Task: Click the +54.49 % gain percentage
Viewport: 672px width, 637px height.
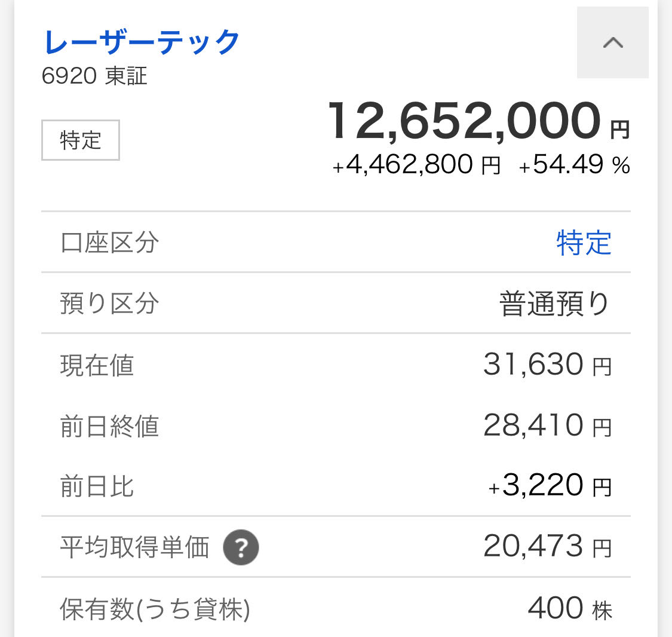Action: tap(575, 165)
